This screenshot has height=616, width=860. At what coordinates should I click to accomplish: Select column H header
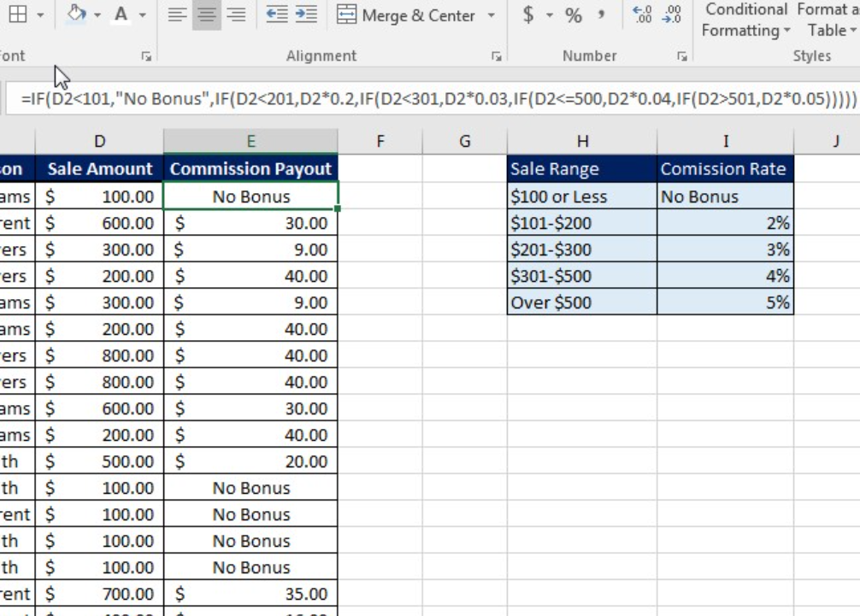click(x=582, y=141)
